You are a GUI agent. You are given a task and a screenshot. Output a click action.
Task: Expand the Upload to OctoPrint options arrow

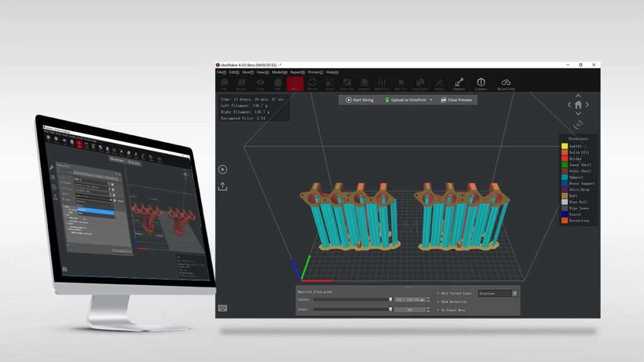[x=431, y=99]
